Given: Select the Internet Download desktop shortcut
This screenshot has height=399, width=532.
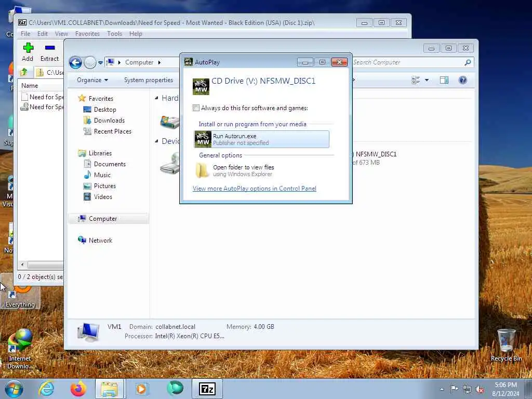Looking at the screenshot, I should 20,349.
